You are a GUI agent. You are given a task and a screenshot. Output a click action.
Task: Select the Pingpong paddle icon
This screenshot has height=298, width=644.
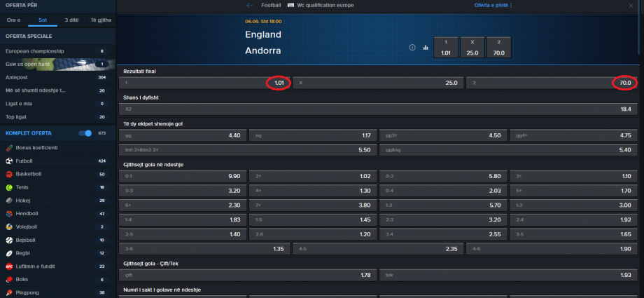(x=9, y=292)
